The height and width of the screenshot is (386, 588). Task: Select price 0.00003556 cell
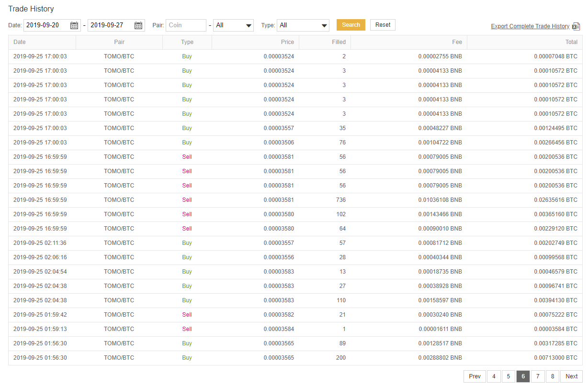click(279, 257)
